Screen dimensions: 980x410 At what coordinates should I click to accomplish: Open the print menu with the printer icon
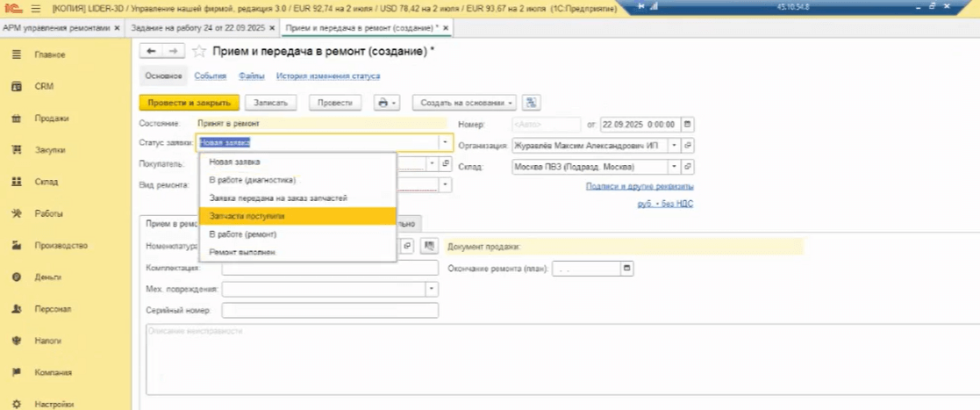pos(385,103)
